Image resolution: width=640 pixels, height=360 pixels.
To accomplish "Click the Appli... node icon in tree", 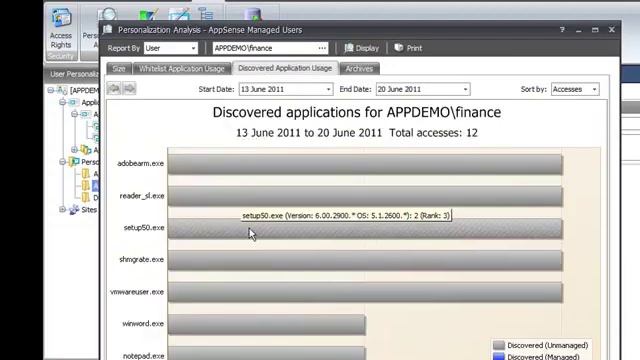I will point(74,102).
